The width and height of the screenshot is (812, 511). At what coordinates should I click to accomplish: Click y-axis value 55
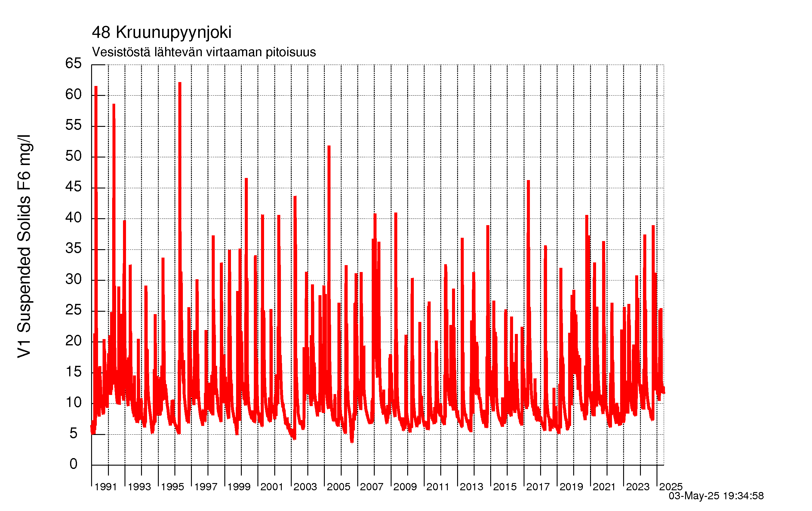pyautogui.click(x=73, y=125)
